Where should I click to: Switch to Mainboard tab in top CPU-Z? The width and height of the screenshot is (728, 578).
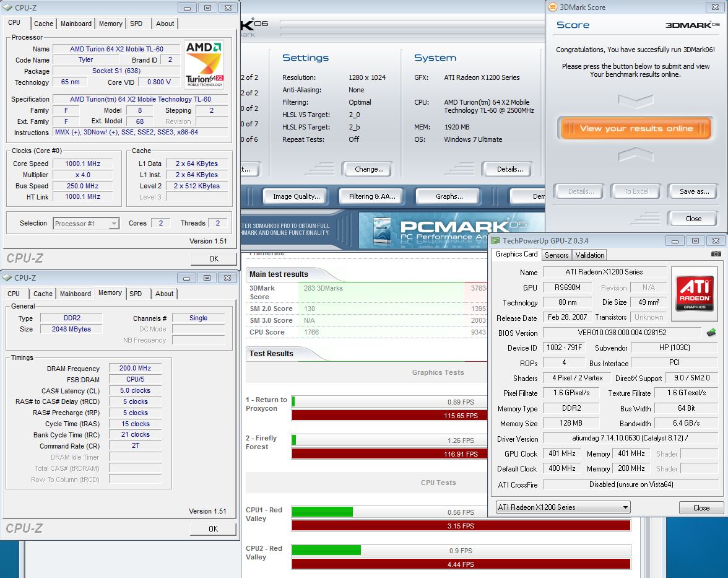point(76,24)
